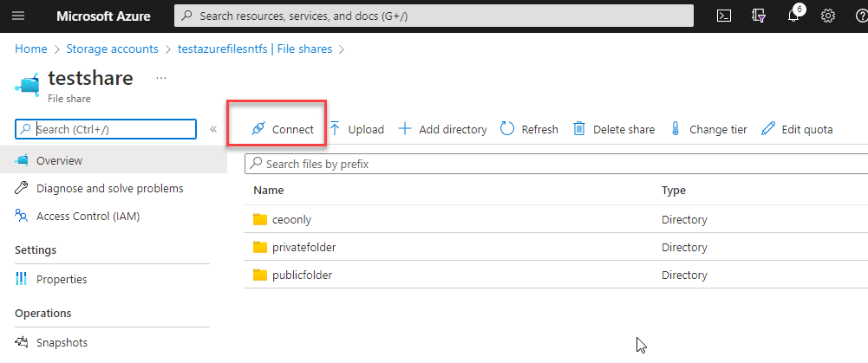Open Diagnose and solve problems
The width and height of the screenshot is (868, 363).
(109, 189)
